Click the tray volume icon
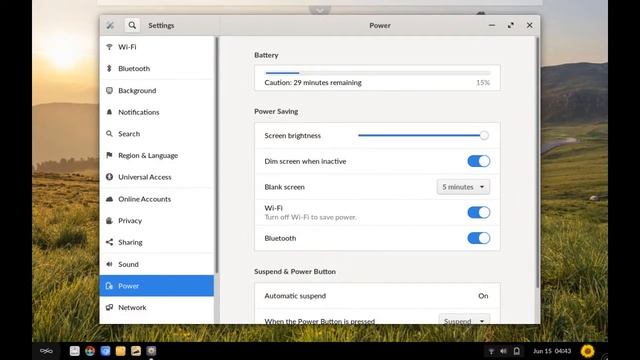This screenshot has height=360, width=640. (x=503, y=351)
